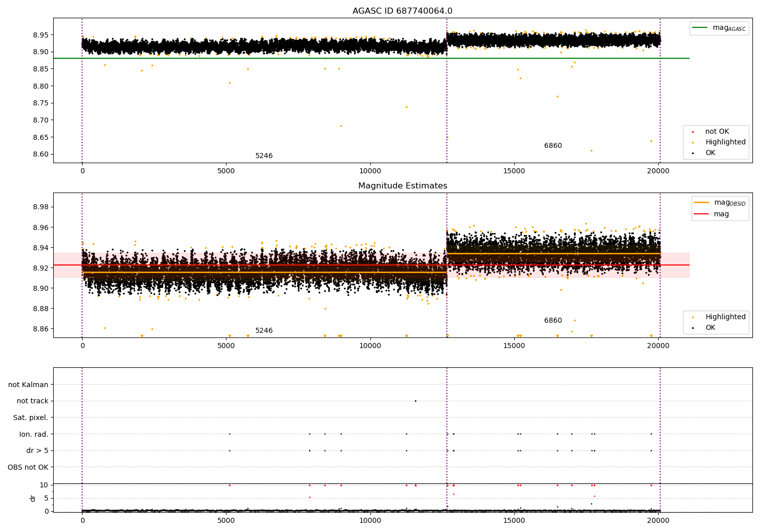Click y-axis tick '8.92' in middle plot
This screenshot has height=532, width=760.
[x=41, y=268]
